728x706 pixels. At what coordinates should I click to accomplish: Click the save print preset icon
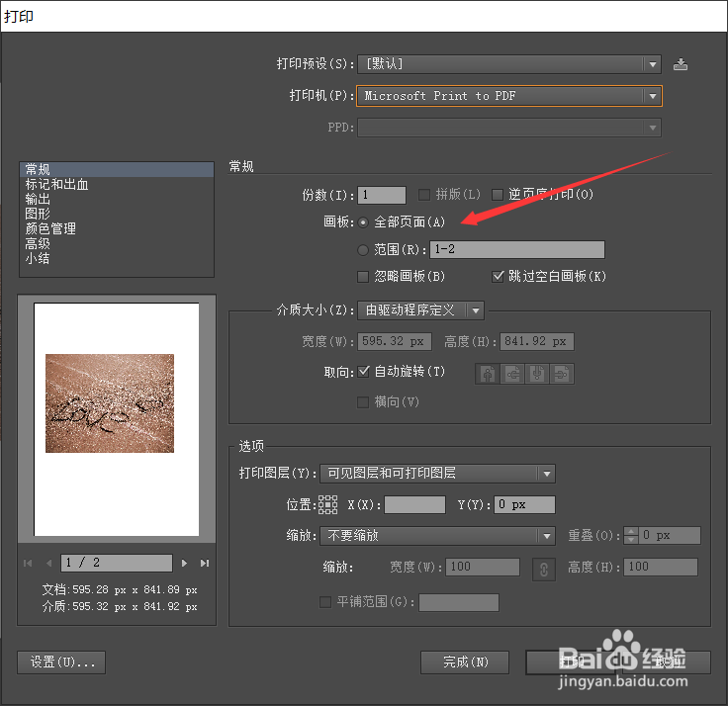click(x=681, y=64)
